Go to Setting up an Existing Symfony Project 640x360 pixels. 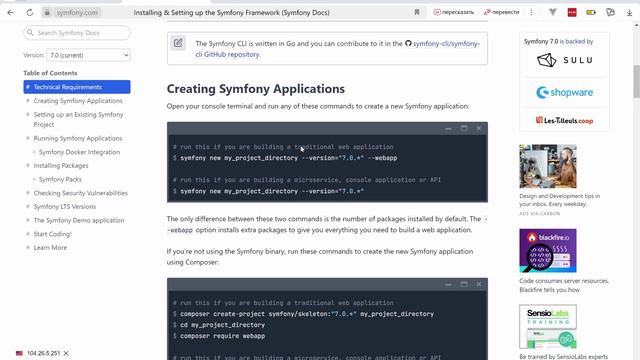(x=78, y=120)
